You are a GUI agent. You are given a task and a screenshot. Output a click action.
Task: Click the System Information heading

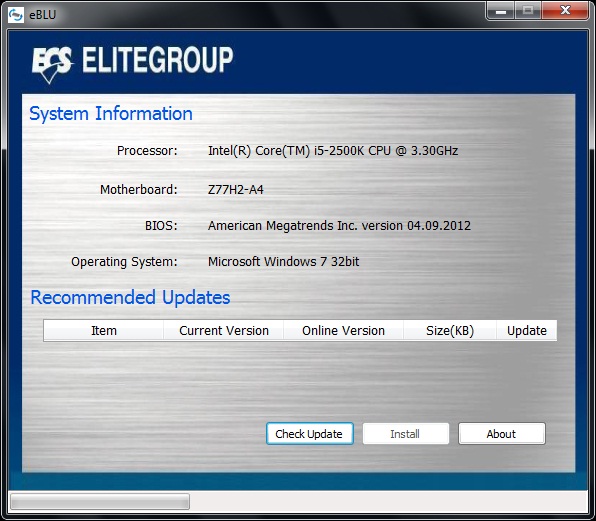click(111, 114)
